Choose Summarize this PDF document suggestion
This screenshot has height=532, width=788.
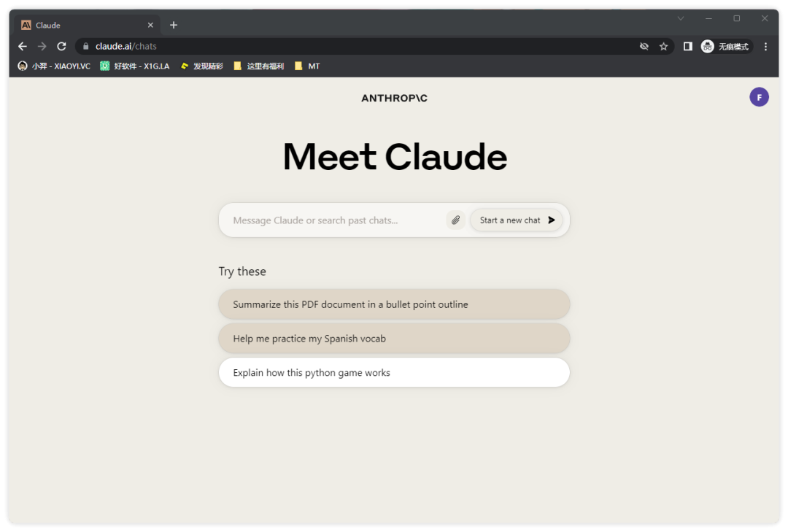pos(394,304)
